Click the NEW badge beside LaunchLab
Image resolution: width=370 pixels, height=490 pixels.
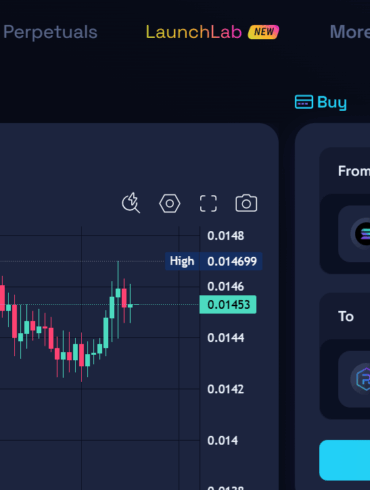click(264, 32)
